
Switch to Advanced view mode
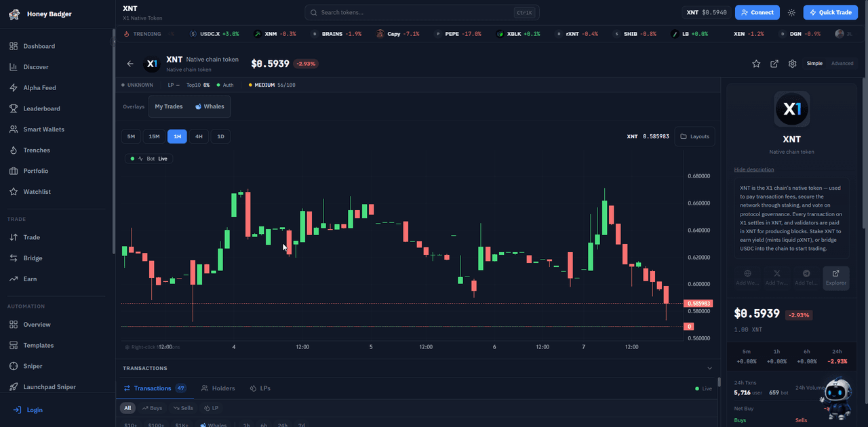(842, 64)
